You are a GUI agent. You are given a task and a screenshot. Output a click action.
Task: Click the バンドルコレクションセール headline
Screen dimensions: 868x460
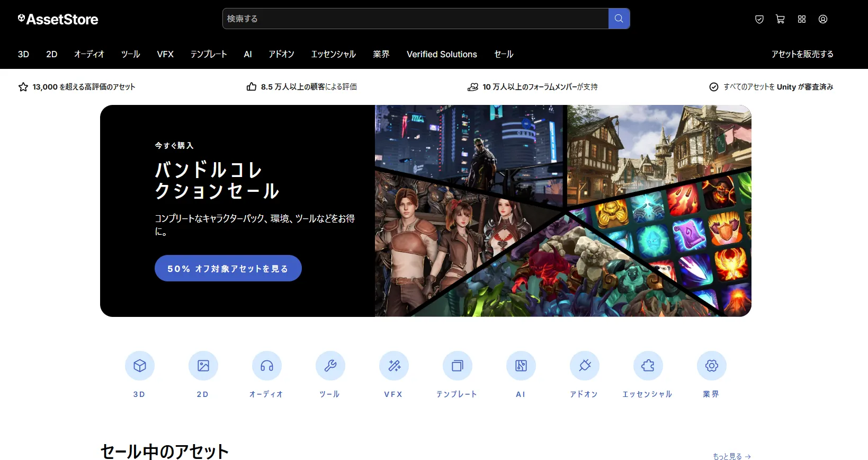click(217, 180)
